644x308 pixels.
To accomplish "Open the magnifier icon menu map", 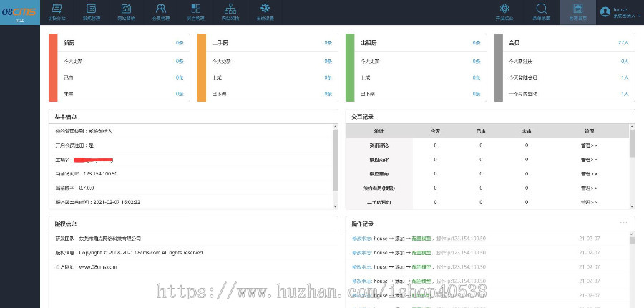I will coord(542,8).
